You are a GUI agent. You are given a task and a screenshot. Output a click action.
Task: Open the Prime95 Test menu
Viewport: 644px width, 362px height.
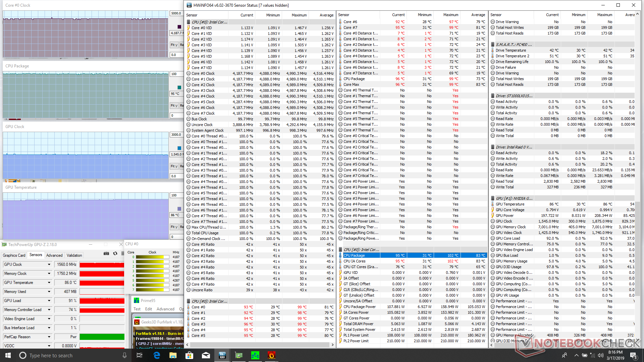pyautogui.click(x=137, y=309)
